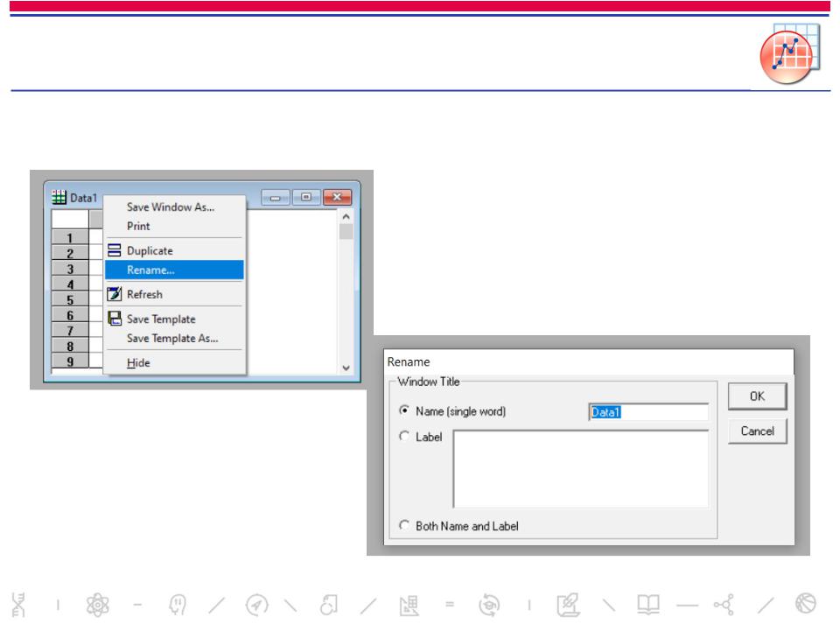Select row header 3 in worksheet
The height and width of the screenshot is (624, 840).
click(x=70, y=268)
